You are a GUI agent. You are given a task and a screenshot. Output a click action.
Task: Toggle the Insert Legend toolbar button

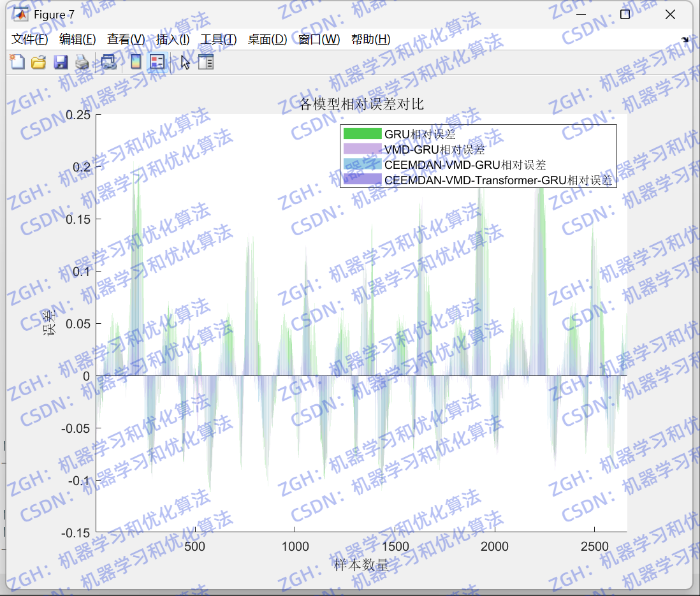tap(157, 62)
